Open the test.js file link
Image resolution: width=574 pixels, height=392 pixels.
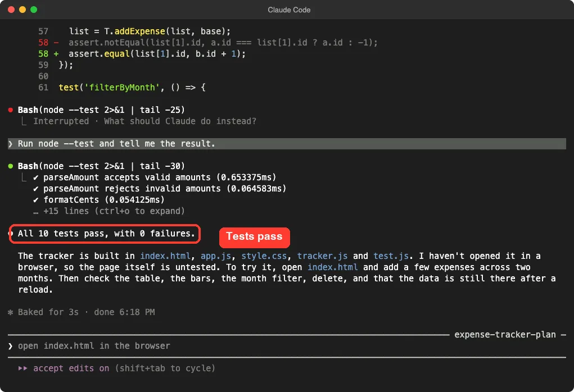(391, 256)
